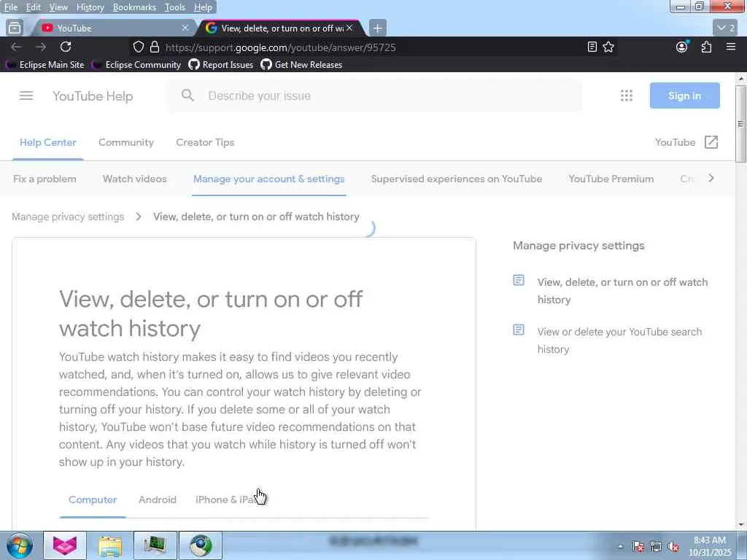Expand the list all tabs dropdown
747x560 pixels.
tap(726, 28)
